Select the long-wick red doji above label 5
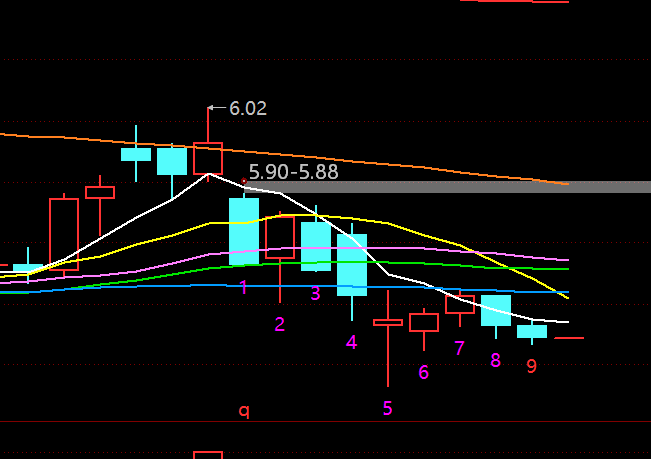This screenshot has height=459, width=651. pos(388,322)
